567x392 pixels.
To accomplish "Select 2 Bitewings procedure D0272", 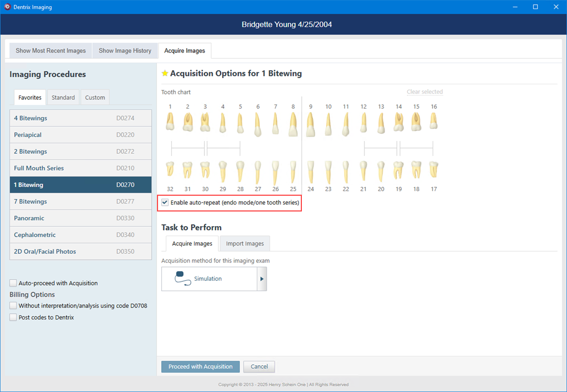I will pos(81,151).
